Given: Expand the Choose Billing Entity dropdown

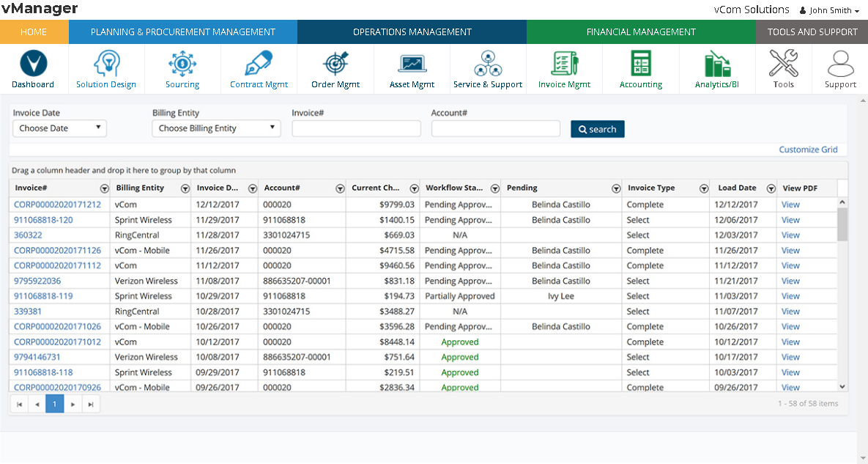Looking at the screenshot, I should [x=217, y=128].
